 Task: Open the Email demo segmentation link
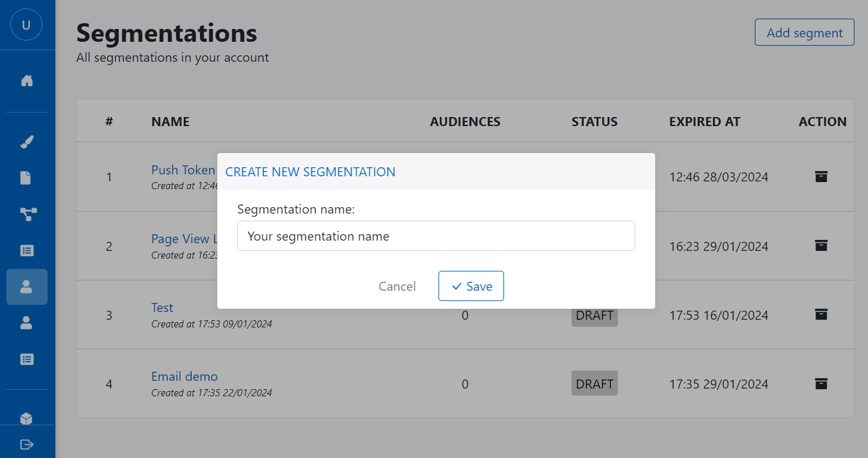185,376
